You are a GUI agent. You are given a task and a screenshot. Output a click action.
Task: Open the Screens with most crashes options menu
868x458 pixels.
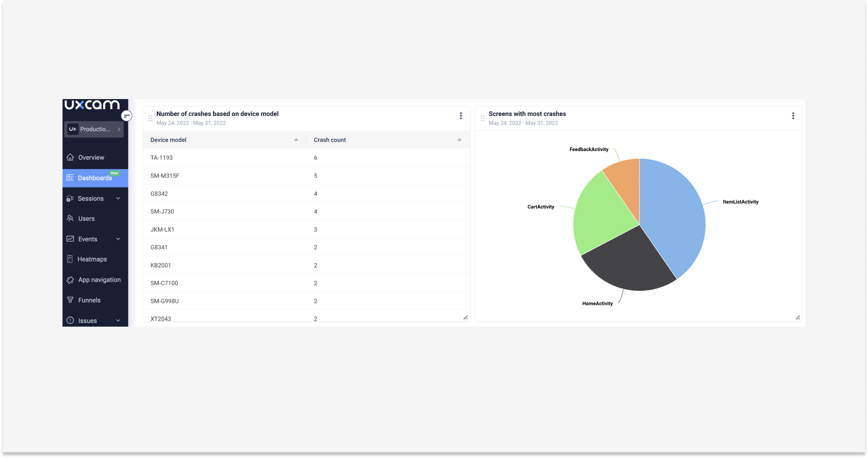pos(793,116)
